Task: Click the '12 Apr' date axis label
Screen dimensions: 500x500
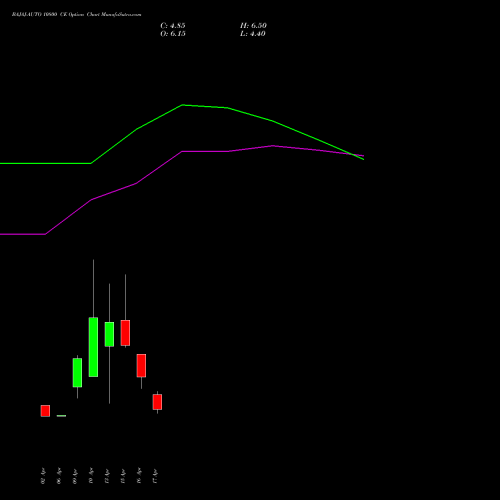Action: (x=107, y=476)
